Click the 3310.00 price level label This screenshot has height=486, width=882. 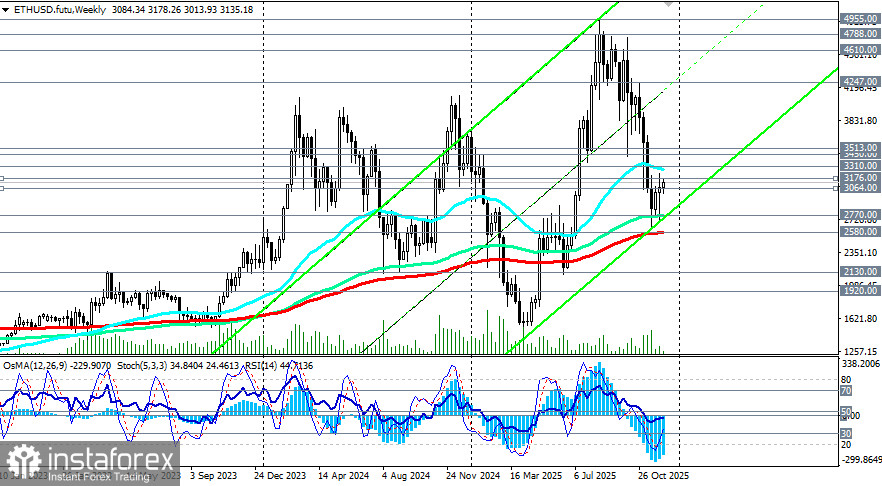[859, 165]
